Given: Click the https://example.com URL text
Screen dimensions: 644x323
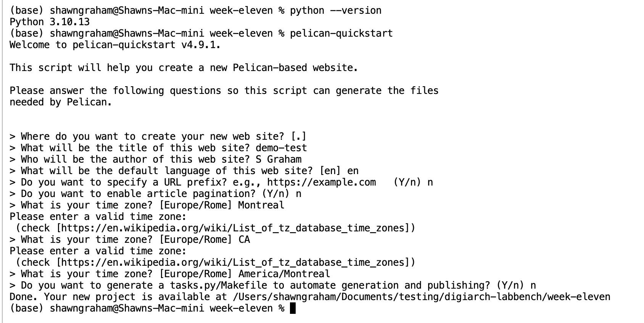Looking at the screenshot, I should (x=322, y=182).
